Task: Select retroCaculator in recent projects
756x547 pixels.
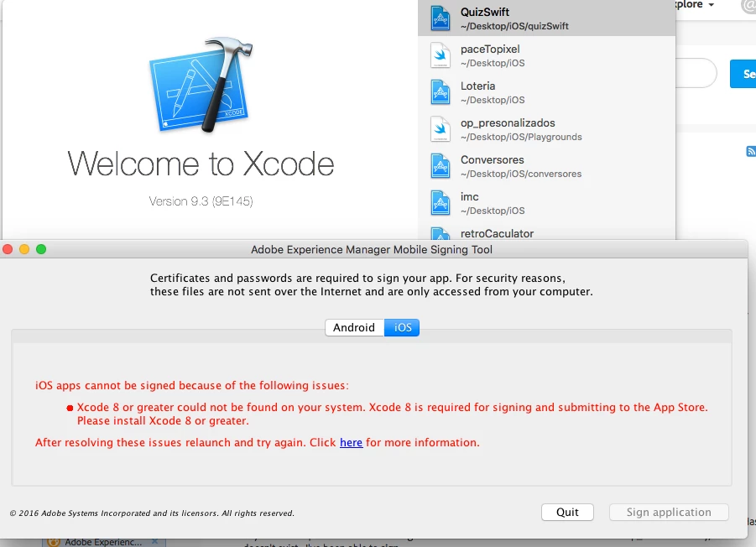Action: [547, 232]
